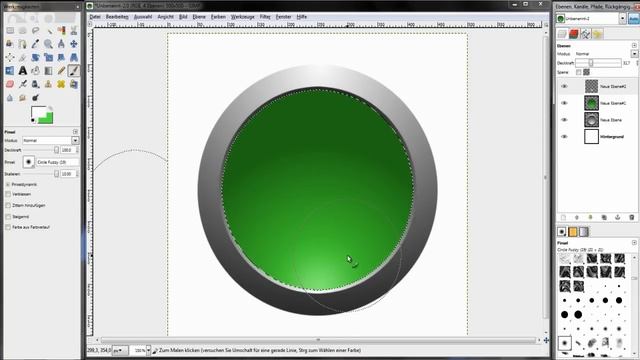640x360 pixels.
Task: Select the Perspective tool
Action: tap(74, 57)
